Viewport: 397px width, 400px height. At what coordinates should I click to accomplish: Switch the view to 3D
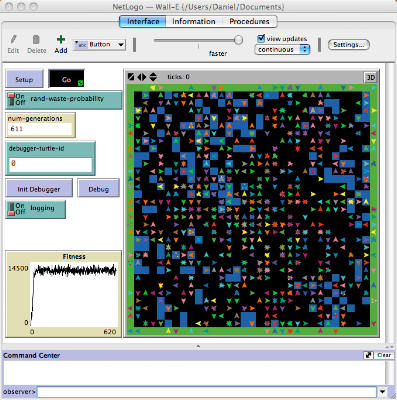pos(370,77)
